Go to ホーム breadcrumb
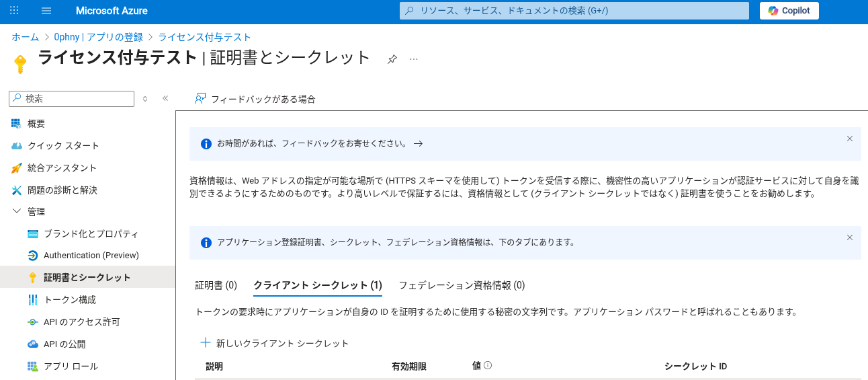This screenshot has width=868, height=380. point(25,37)
